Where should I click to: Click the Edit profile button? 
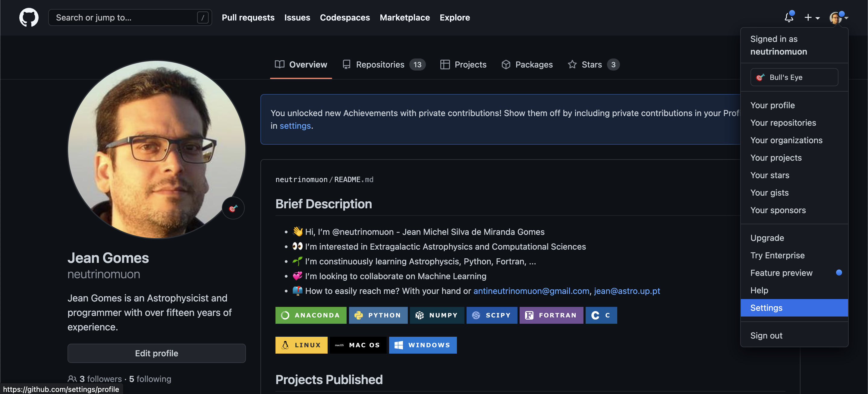pyautogui.click(x=156, y=353)
